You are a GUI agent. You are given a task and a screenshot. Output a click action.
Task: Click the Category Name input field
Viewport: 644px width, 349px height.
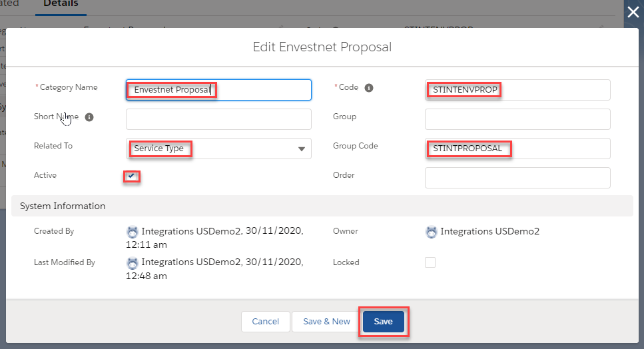click(x=218, y=90)
